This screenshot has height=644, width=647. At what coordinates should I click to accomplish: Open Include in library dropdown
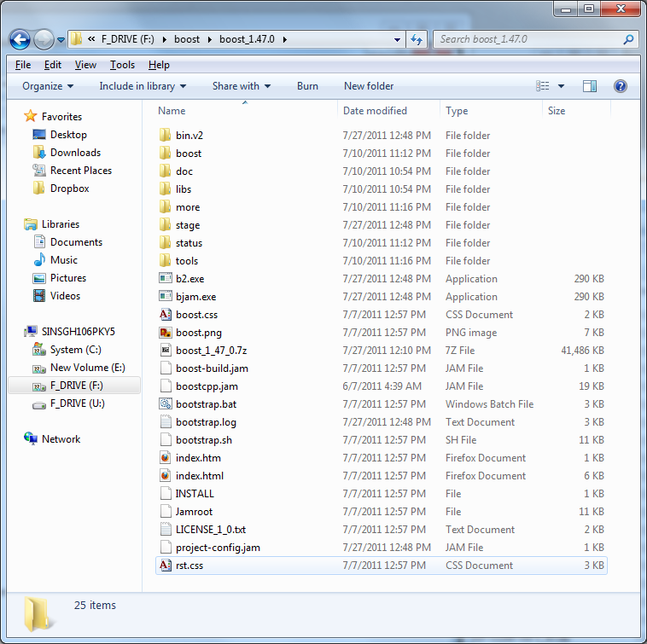coord(143,86)
